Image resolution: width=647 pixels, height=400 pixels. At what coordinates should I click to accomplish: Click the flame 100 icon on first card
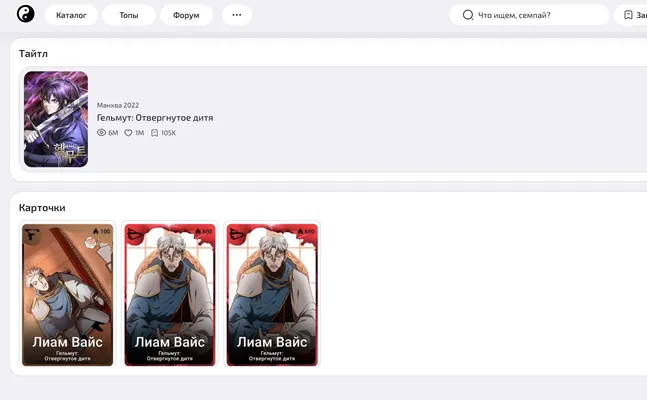[96, 231]
